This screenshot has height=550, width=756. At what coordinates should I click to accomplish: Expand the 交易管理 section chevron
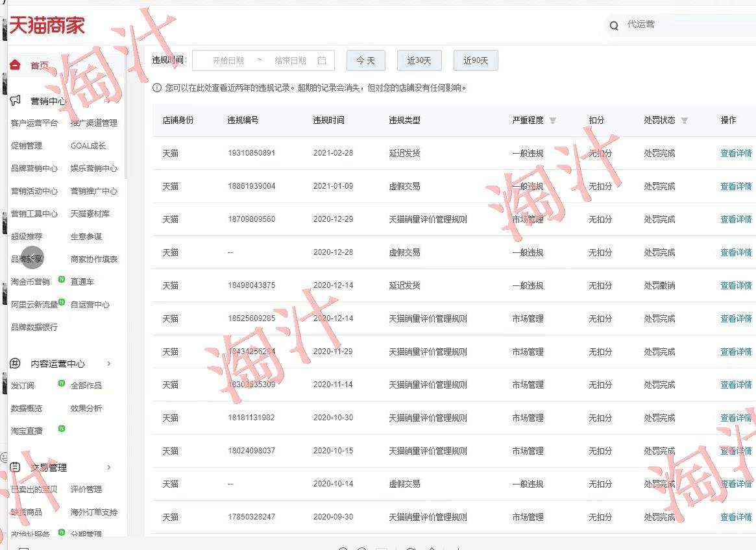109,467
